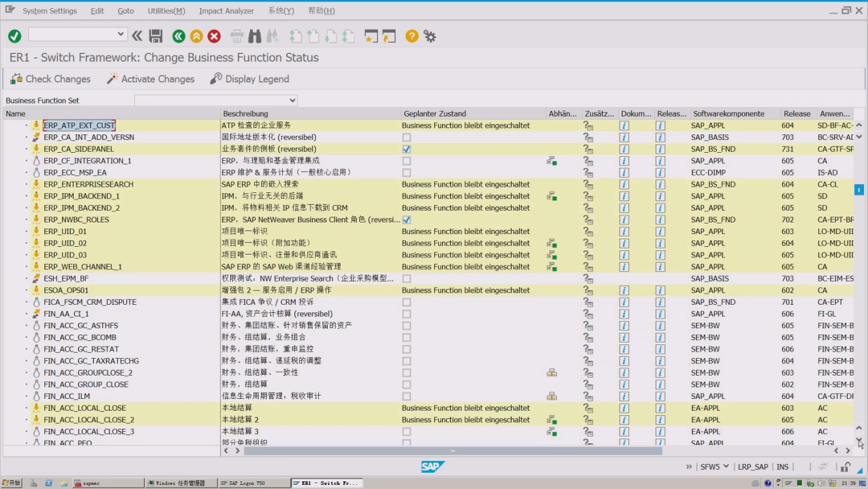868x489 pixels.
Task: Click the yellow Help question mark icon
Action: pos(411,36)
